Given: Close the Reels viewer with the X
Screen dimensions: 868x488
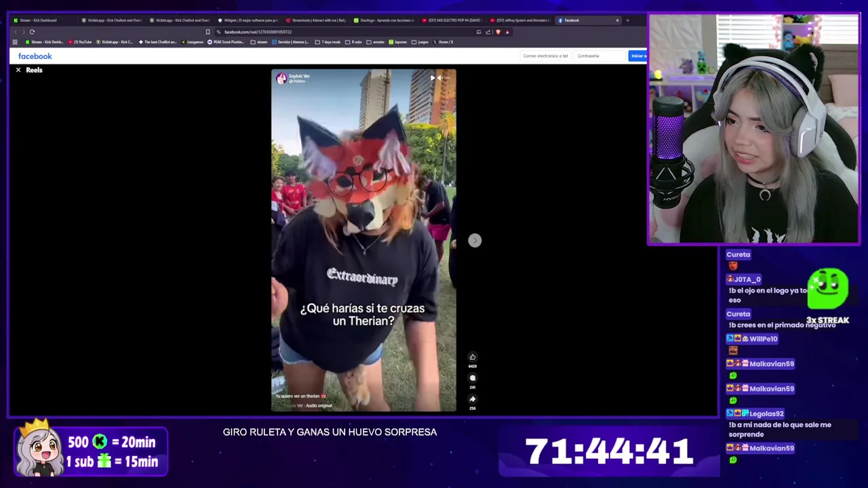Looking at the screenshot, I should pyautogui.click(x=18, y=70).
